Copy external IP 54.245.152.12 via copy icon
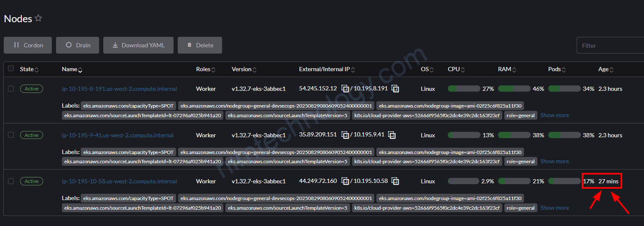 point(345,89)
